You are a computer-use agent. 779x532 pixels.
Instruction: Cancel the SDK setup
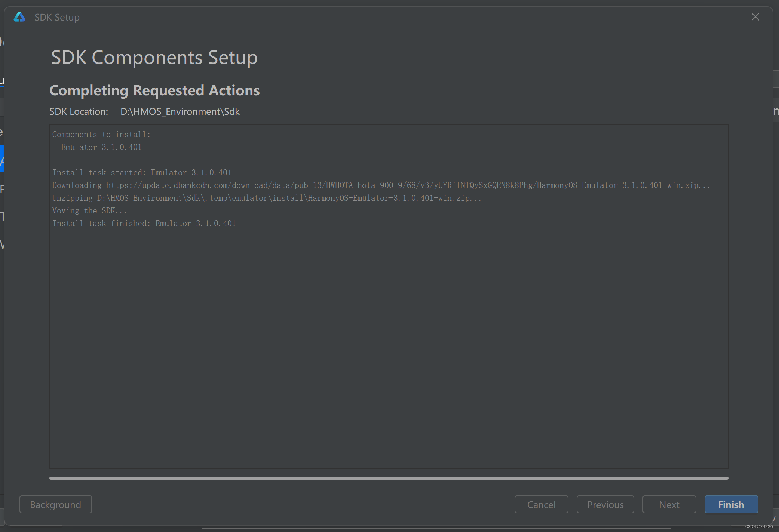coord(541,504)
